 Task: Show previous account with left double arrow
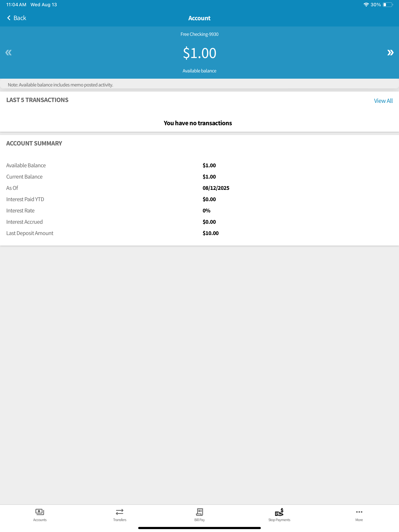tap(8, 53)
